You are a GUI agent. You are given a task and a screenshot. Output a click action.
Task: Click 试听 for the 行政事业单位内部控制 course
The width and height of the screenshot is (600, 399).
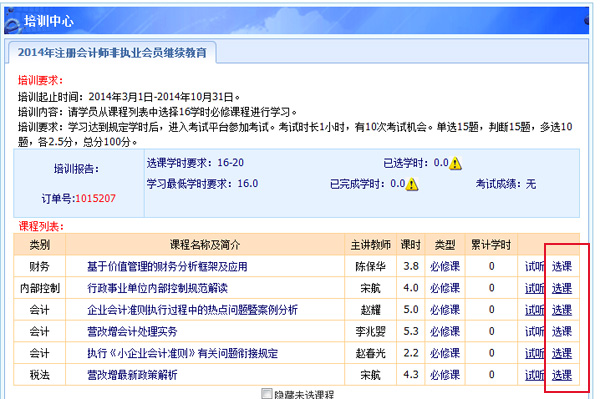[x=535, y=288]
